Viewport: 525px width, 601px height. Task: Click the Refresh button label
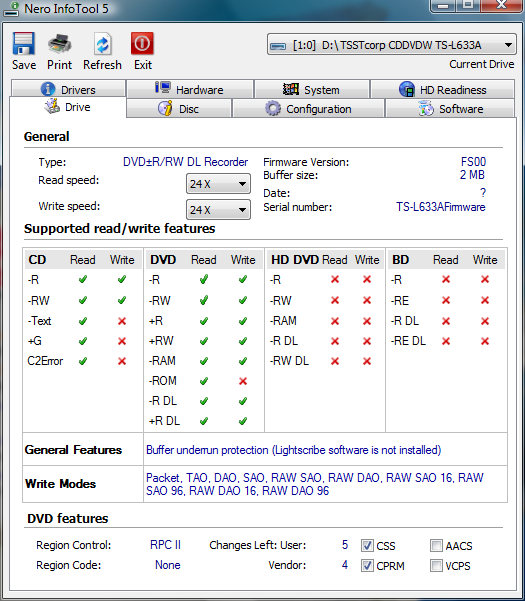pyautogui.click(x=102, y=65)
